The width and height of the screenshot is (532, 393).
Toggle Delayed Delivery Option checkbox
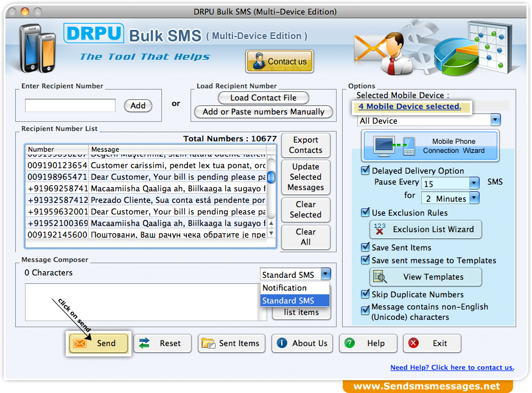365,170
